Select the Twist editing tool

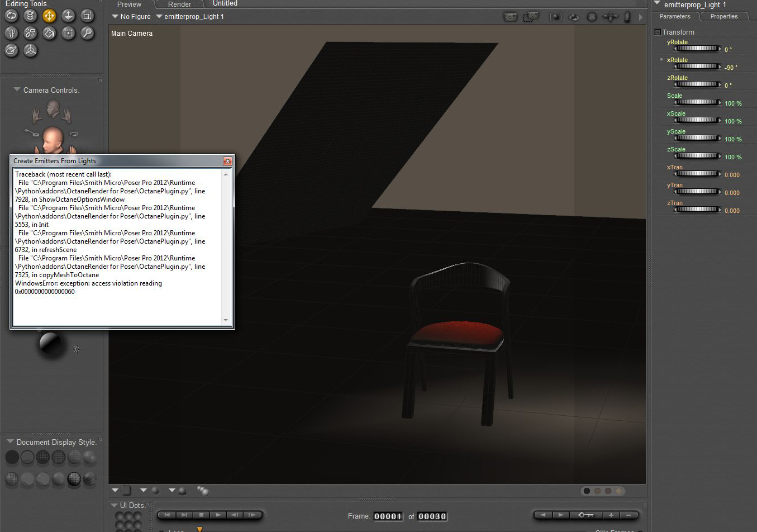30,16
